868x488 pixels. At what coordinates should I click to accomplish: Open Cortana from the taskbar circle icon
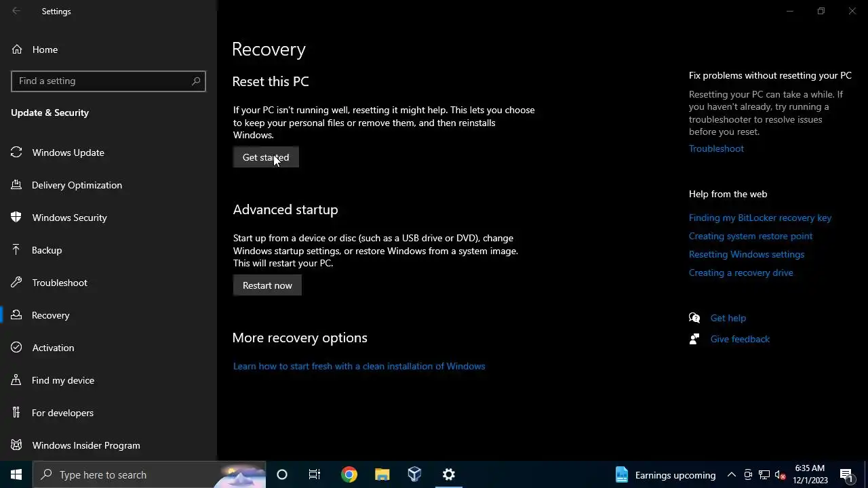point(282,474)
